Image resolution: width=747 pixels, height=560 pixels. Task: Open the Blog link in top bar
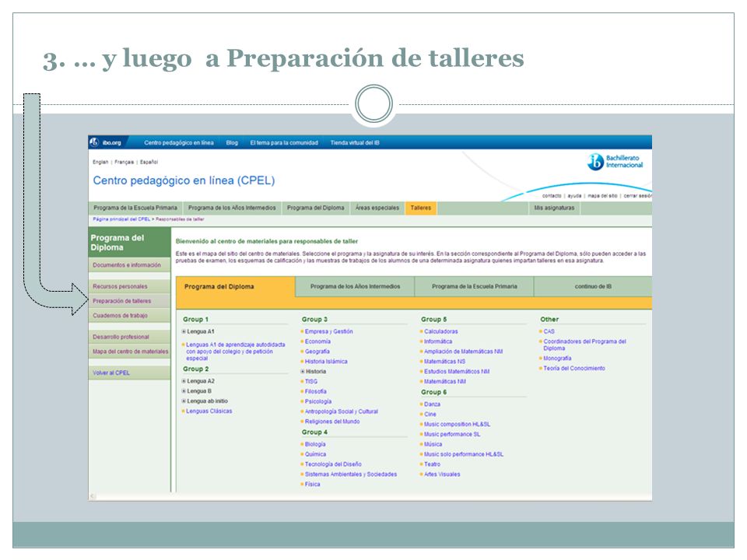pos(232,143)
